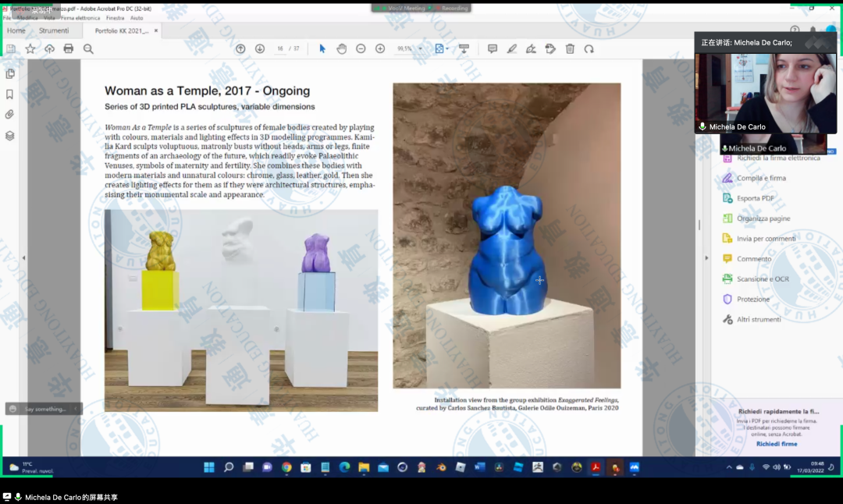Viewport: 843px width, 504px height.
Task: Open layers panel in left sidebar
Action: (x=9, y=136)
